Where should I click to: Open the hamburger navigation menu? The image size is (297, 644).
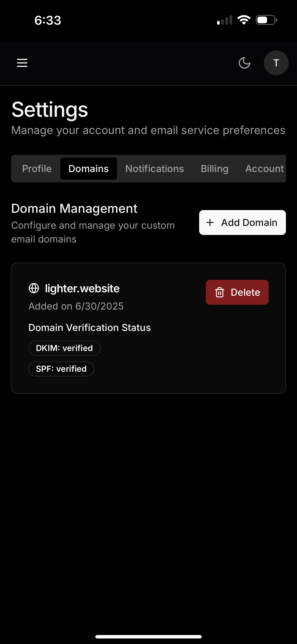click(x=22, y=63)
